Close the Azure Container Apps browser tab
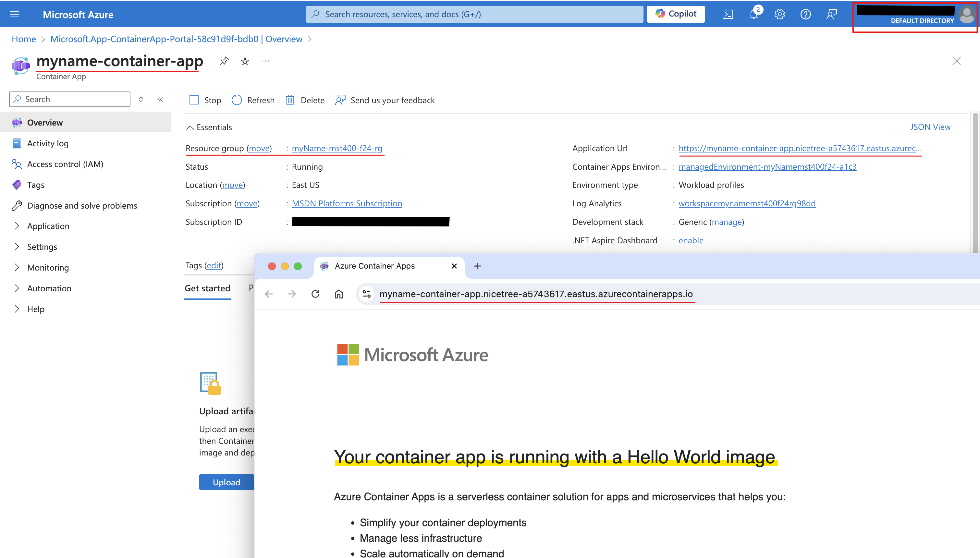Image resolution: width=980 pixels, height=558 pixels. [454, 266]
